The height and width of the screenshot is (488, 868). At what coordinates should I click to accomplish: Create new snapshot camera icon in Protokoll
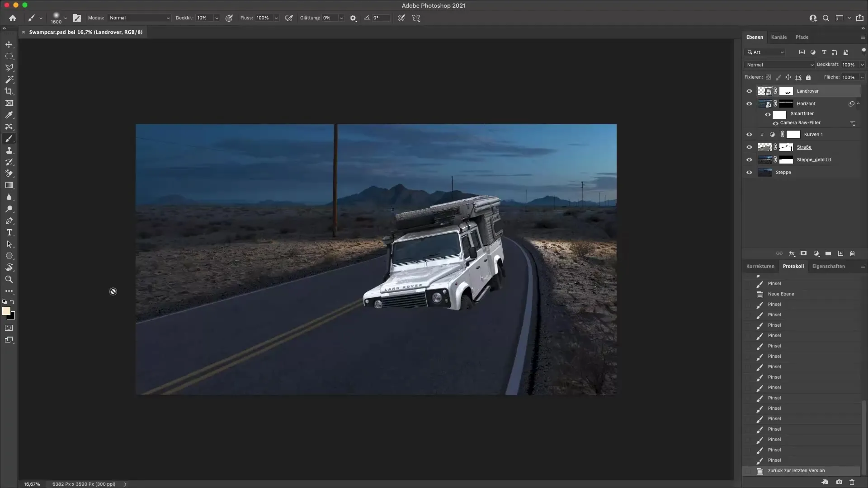coord(839,482)
